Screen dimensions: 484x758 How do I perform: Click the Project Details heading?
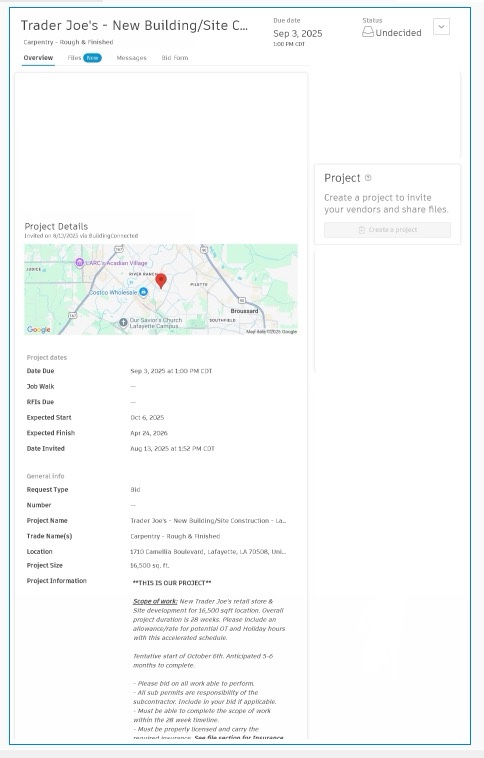[56, 226]
